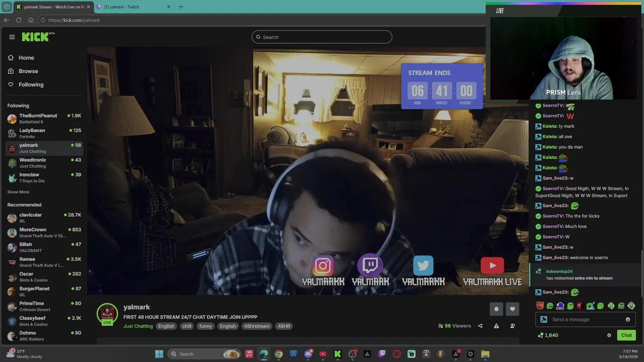Click the 'funny' stream tag
Image resolution: width=644 pixels, height=362 pixels.
click(x=205, y=326)
